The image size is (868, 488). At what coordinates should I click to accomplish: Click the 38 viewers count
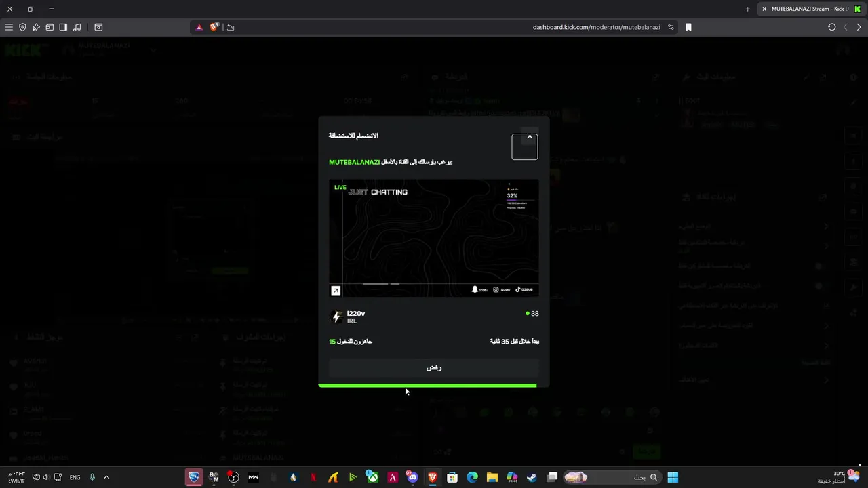(x=532, y=314)
